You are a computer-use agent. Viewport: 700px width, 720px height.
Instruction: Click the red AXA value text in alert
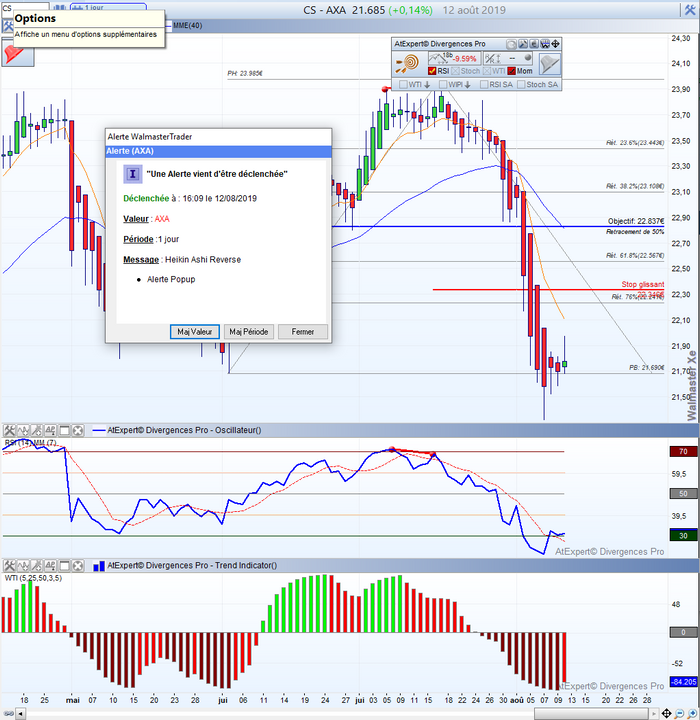coord(162,219)
